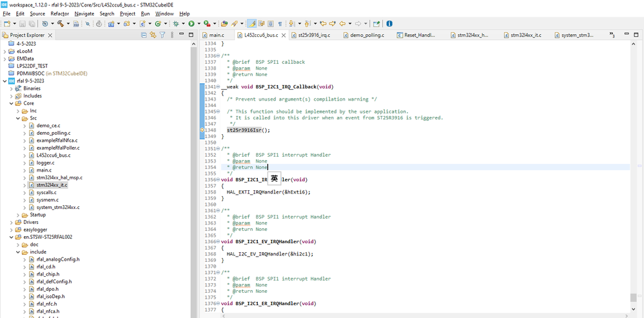Fold the BSP_I2C1_IRQ_Callback function at line 1341
Viewport: 644px width, 318px height.
(218, 86)
